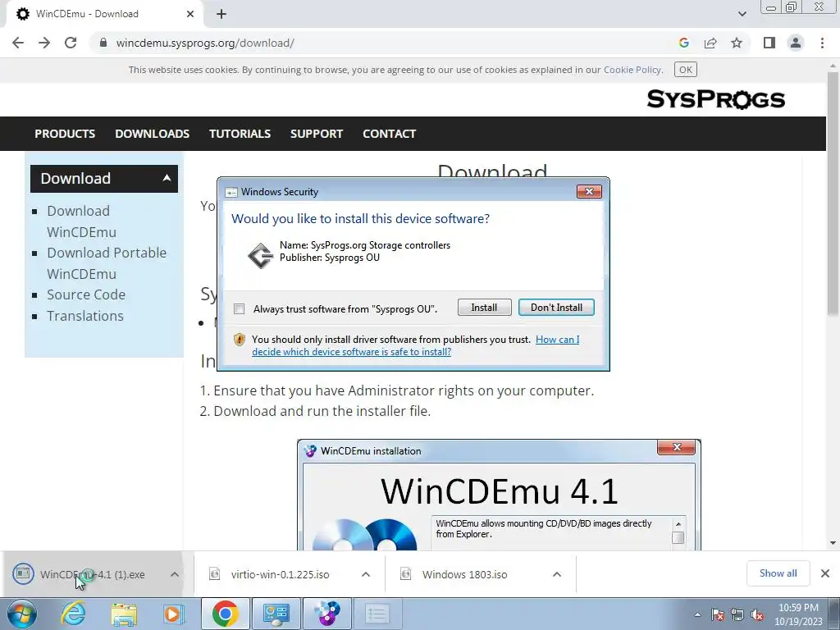Click the browser back arrow
The width and height of the screenshot is (840, 630).
[x=18, y=43]
